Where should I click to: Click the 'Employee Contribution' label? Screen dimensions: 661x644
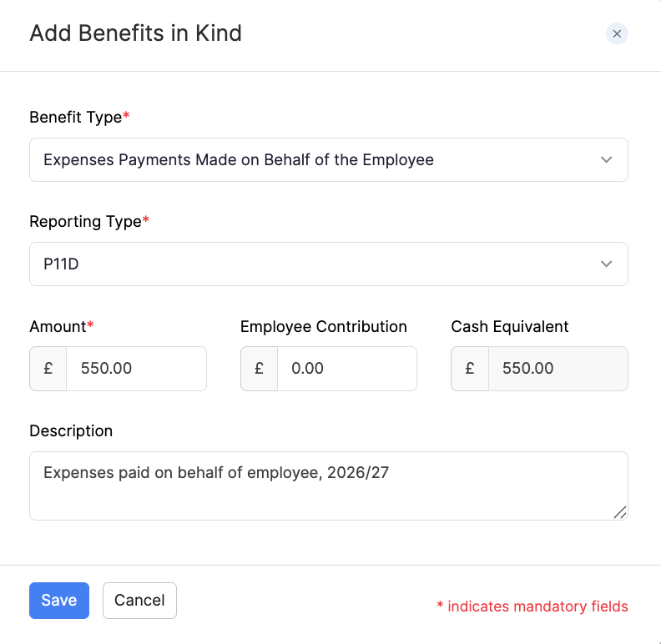click(x=323, y=327)
